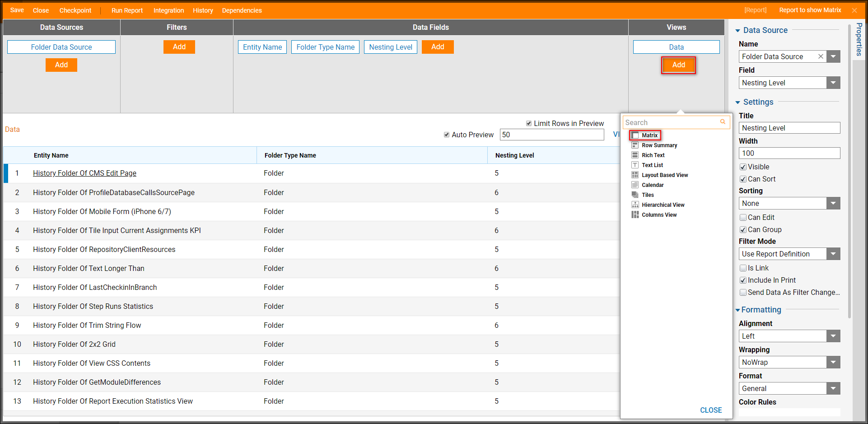Click Add under Data Sources
868x424 pixels.
coord(61,65)
